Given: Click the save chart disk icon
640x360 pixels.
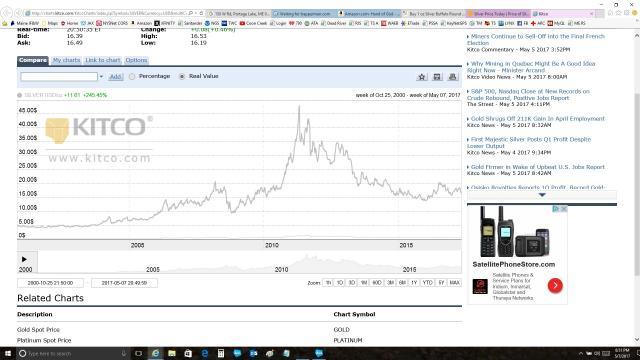Looking at the screenshot, I should click(x=437, y=77).
